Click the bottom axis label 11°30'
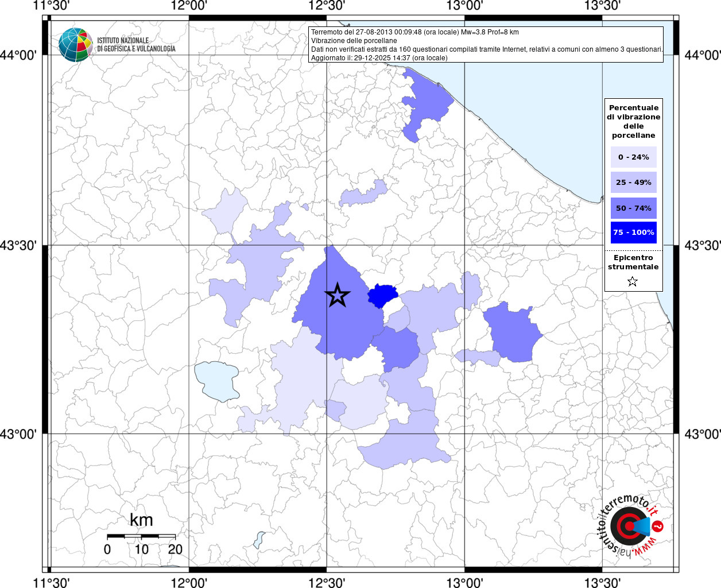 click(x=51, y=582)
